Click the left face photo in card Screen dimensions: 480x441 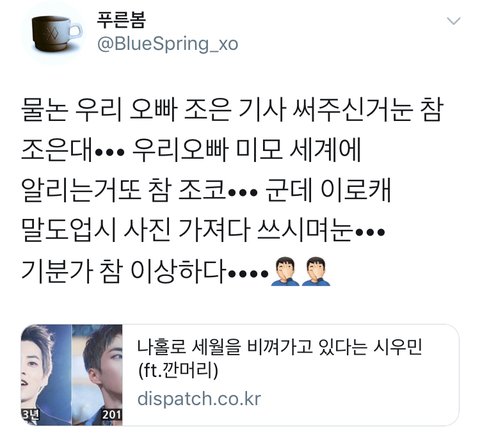pyautogui.click(x=46, y=375)
